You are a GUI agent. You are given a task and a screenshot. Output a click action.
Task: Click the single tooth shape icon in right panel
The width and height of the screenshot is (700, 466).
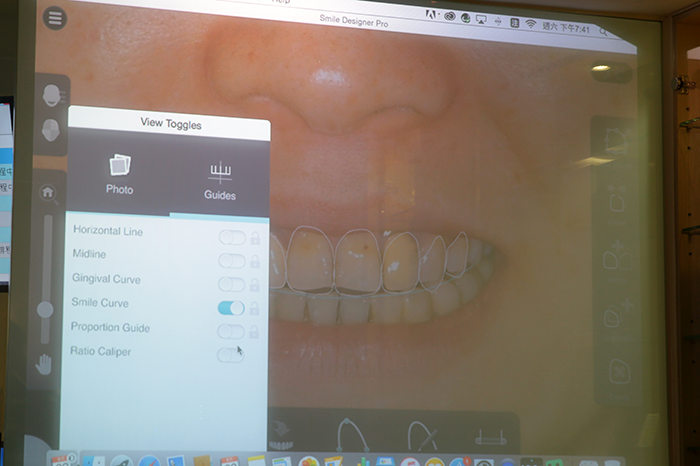pyautogui.click(x=617, y=203)
